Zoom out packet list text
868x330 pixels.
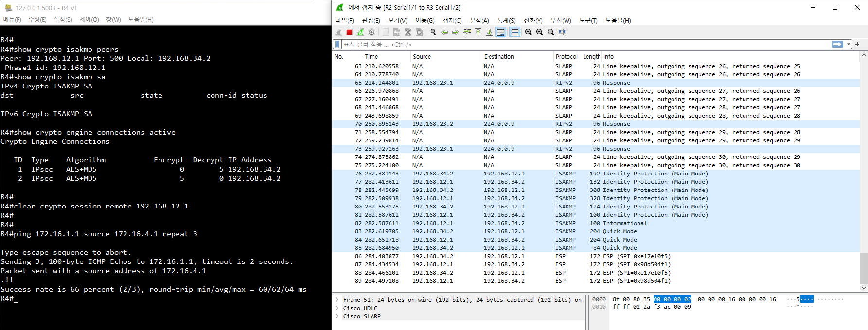point(540,32)
